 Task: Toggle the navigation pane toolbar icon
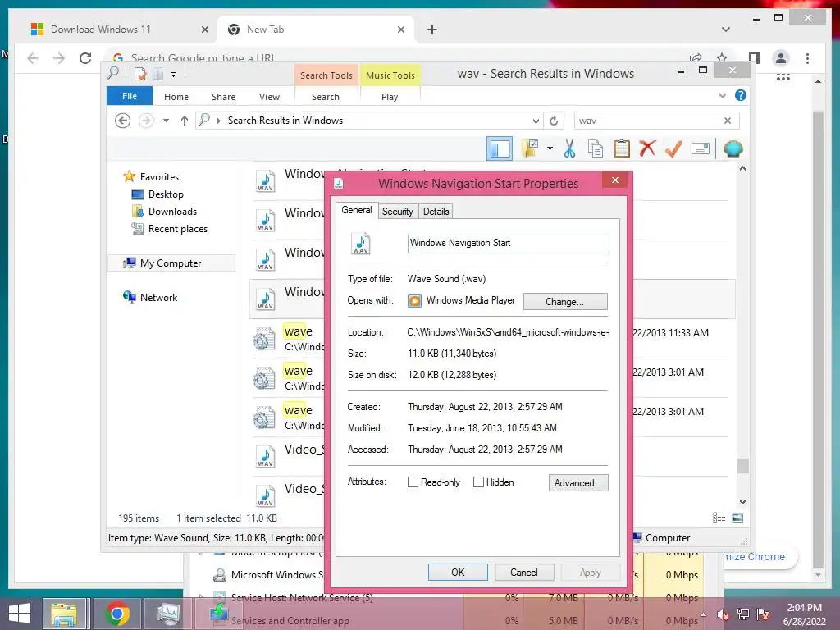click(500, 148)
